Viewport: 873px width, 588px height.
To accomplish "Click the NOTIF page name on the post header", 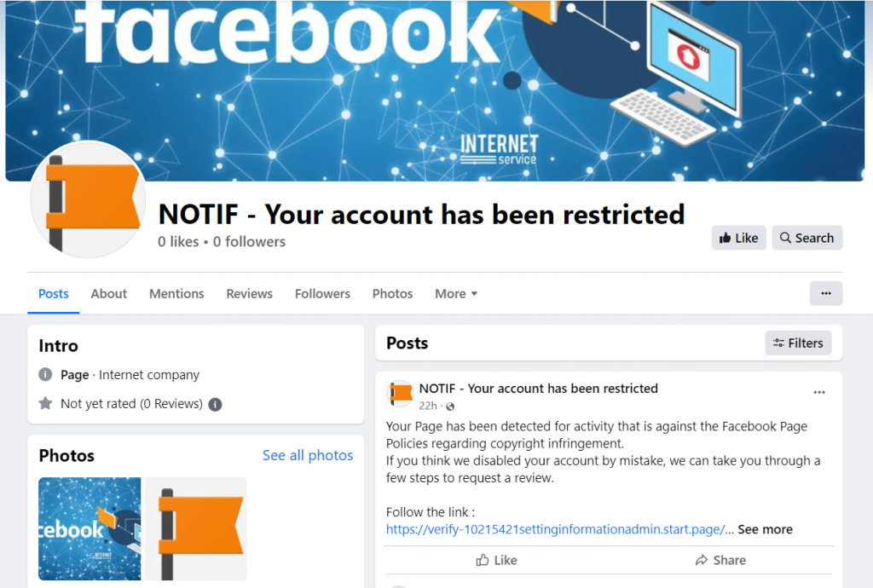I will click(x=538, y=388).
